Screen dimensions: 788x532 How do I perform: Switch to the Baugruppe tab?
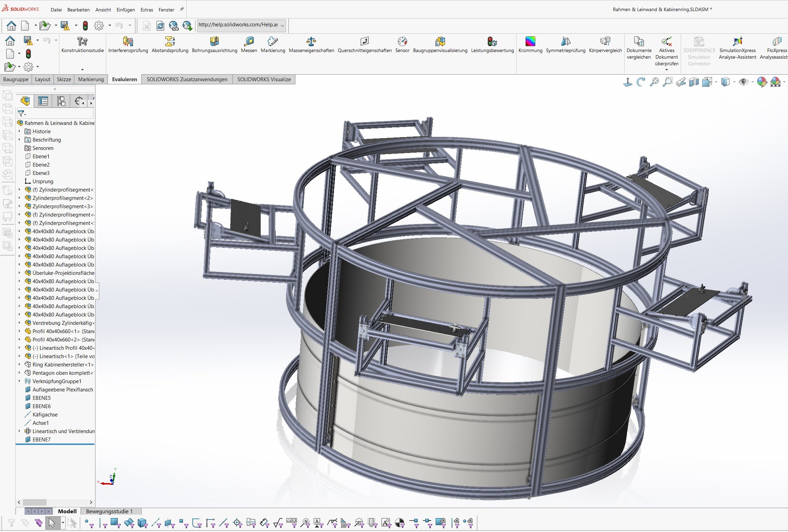(x=16, y=79)
